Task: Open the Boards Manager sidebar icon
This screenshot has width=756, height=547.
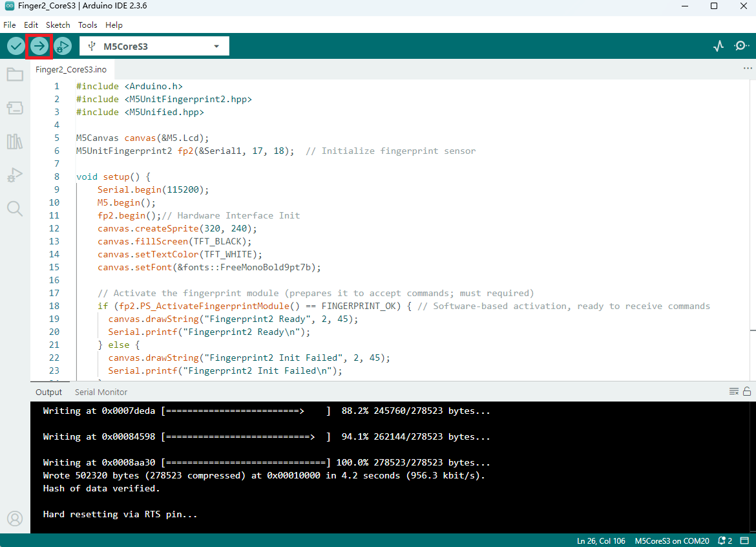Action: pyautogui.click(x=15, y=108)
